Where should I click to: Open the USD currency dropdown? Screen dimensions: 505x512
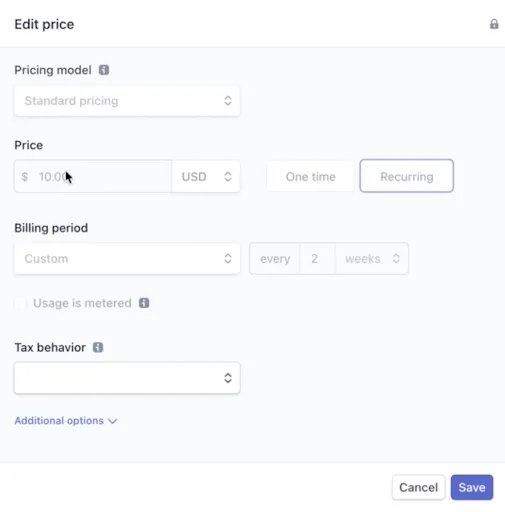206,176
